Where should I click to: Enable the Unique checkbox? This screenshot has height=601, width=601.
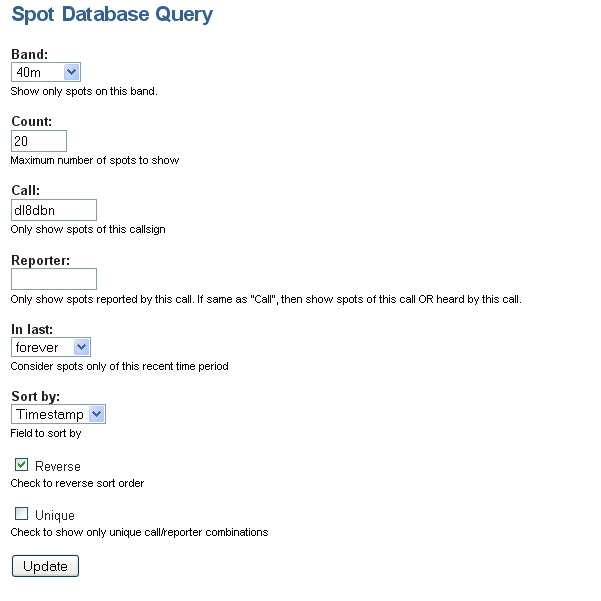coord(21,514)
